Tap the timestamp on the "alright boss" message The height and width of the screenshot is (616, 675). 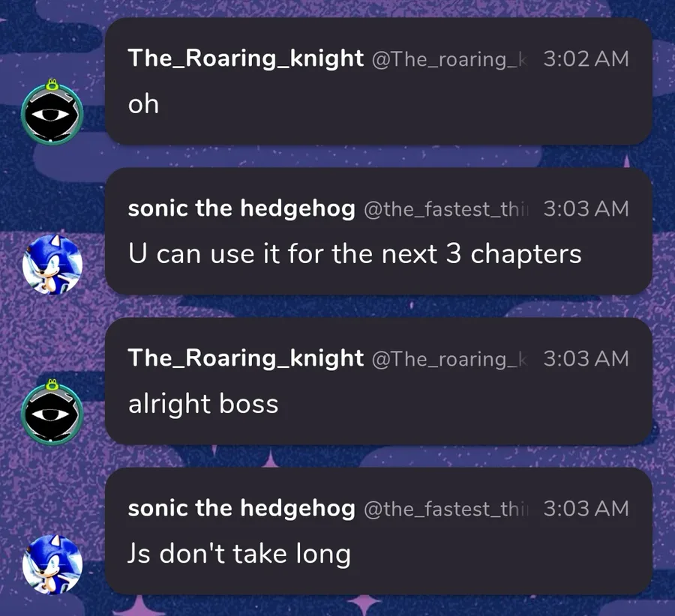click(x=586, y=358)
